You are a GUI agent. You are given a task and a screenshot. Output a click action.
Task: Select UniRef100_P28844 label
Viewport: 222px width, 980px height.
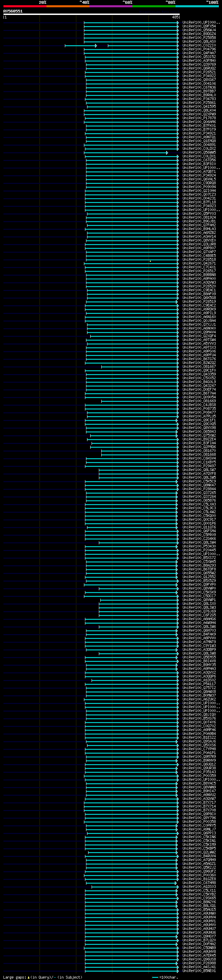199,489
